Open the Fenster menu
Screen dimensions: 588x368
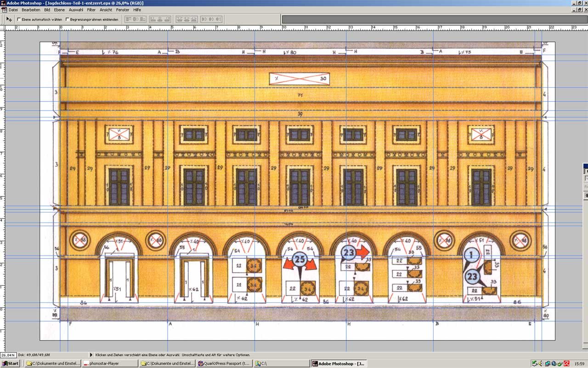pos(123,10)
